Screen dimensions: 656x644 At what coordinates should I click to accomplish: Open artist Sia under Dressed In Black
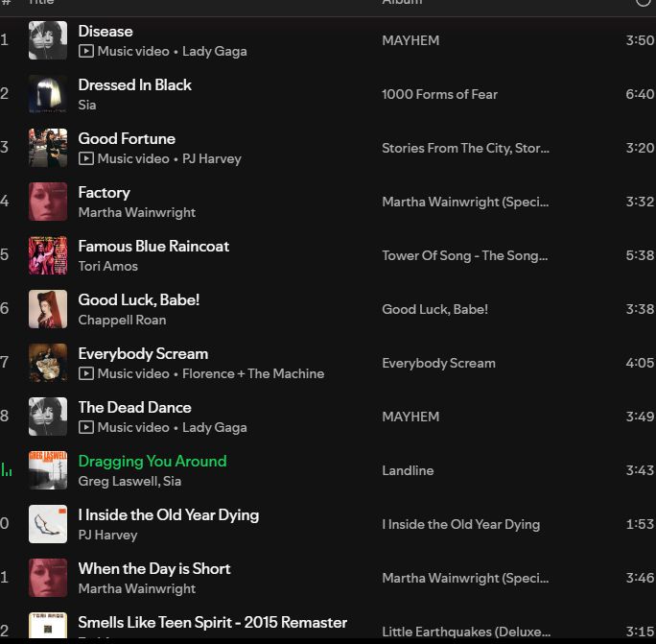point(87,105)
